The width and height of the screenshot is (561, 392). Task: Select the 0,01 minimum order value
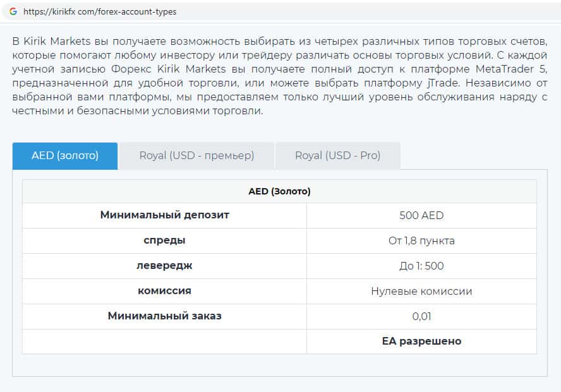point(421,316)
